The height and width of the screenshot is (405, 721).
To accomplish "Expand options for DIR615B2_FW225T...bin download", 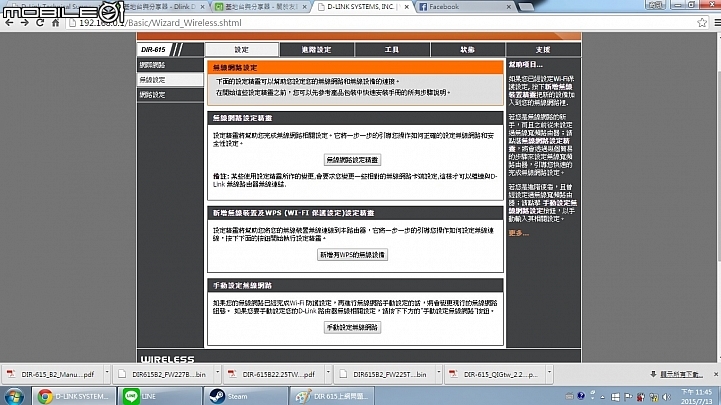I will click(439, 375).
